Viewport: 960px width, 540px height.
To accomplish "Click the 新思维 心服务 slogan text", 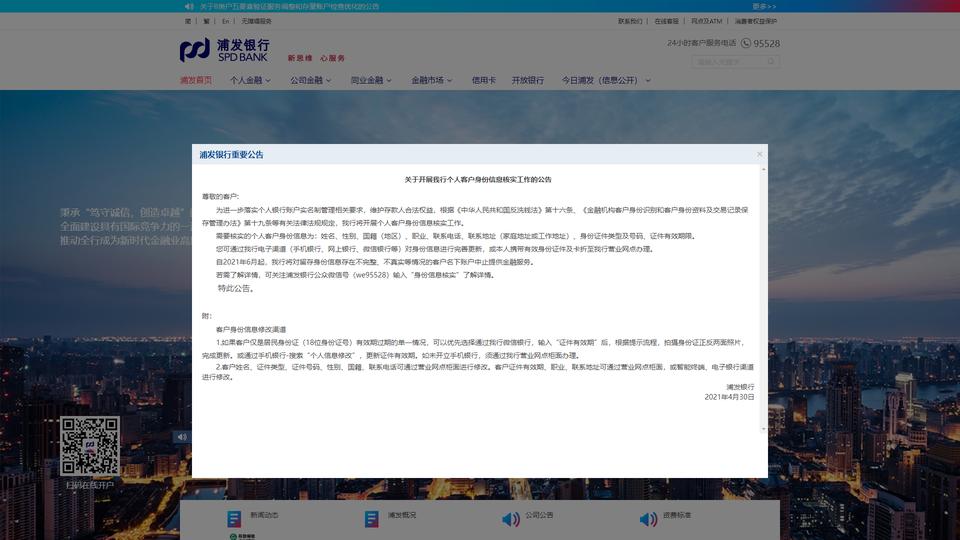I will click(x=317, y=58).
